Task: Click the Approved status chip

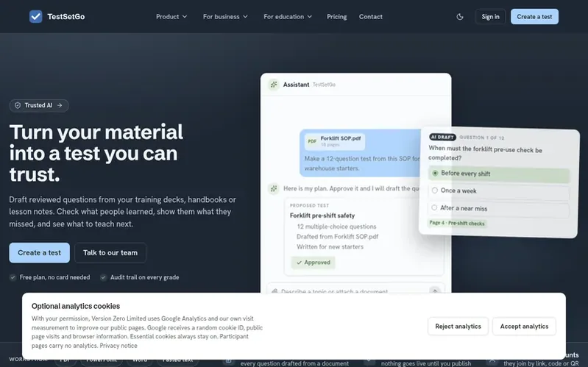Action: tap(313, 263)
